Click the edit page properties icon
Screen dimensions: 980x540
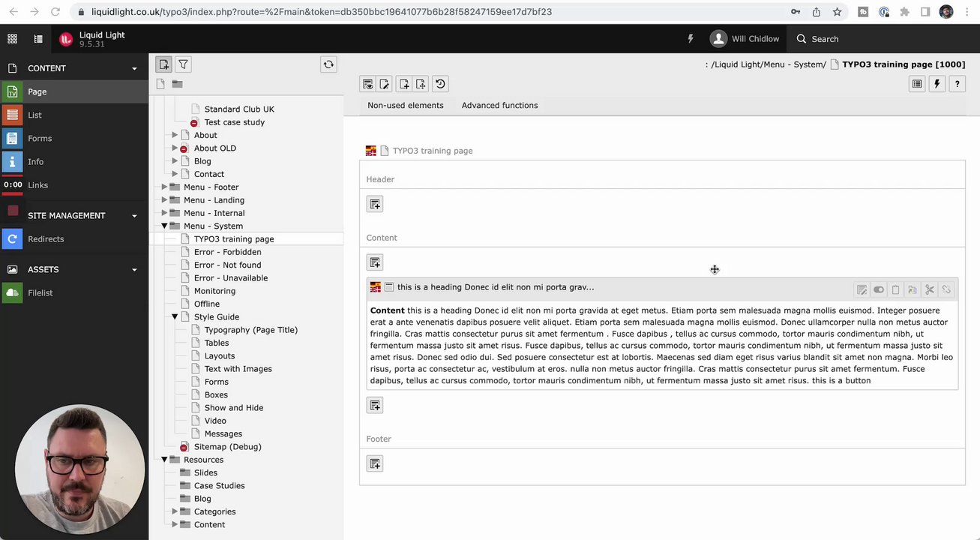click(x=385, y=84)
